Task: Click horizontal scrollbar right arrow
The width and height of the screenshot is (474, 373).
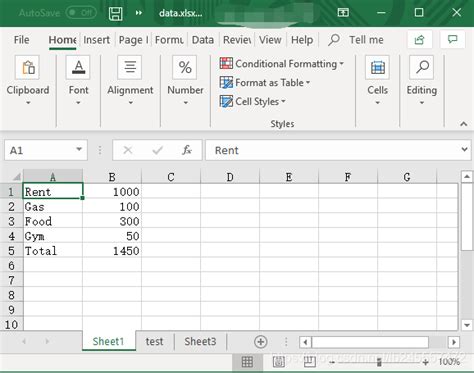Action: [454, 342]
